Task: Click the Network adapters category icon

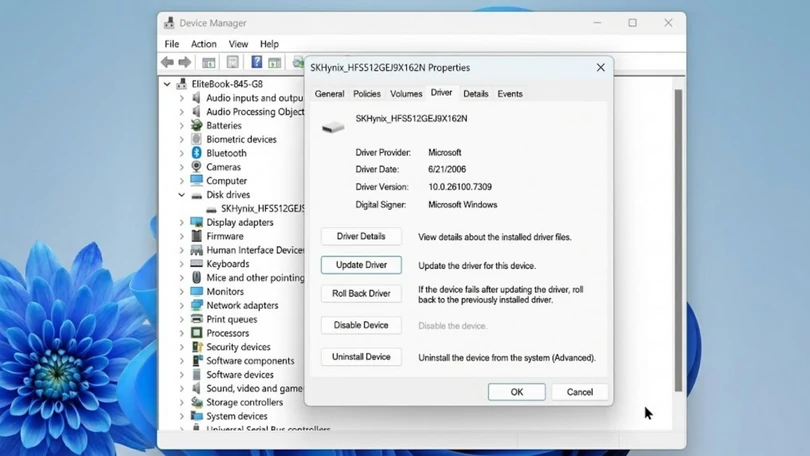Action: point(196,305)
